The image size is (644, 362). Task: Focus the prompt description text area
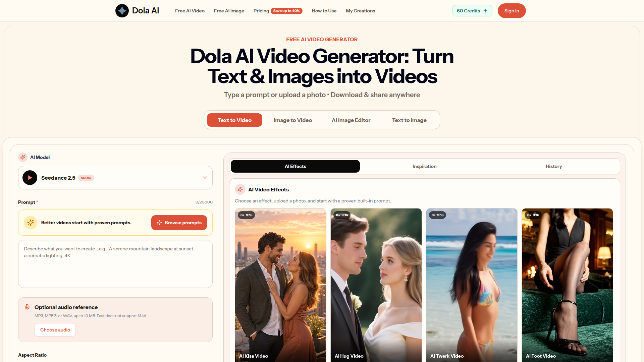[115, 264]
